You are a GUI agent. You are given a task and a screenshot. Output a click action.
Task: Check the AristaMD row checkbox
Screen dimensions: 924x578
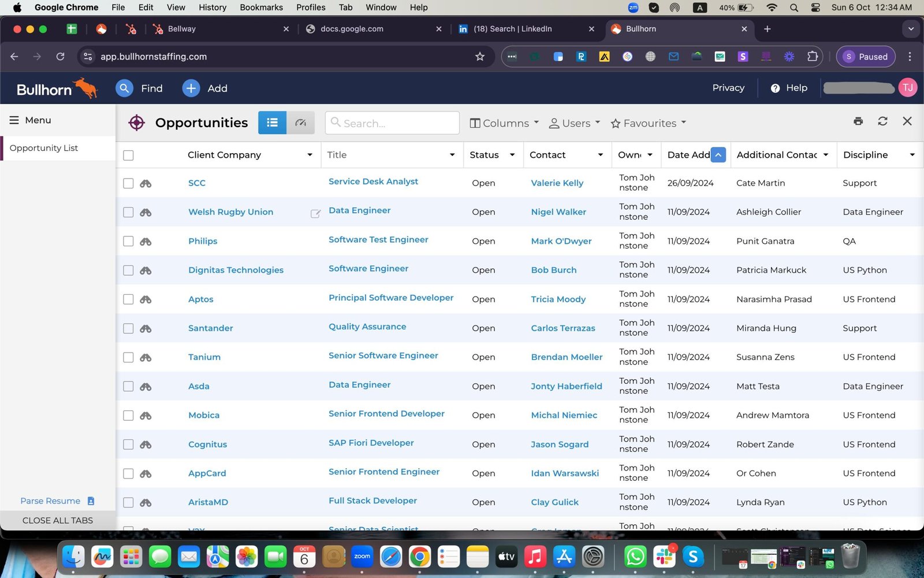128,502
